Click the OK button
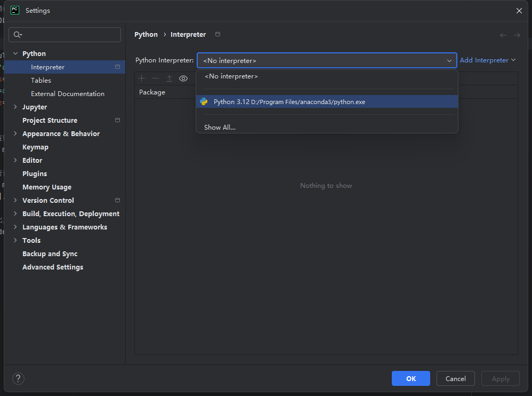Screen dimensions: 532x396 [410, 378]
